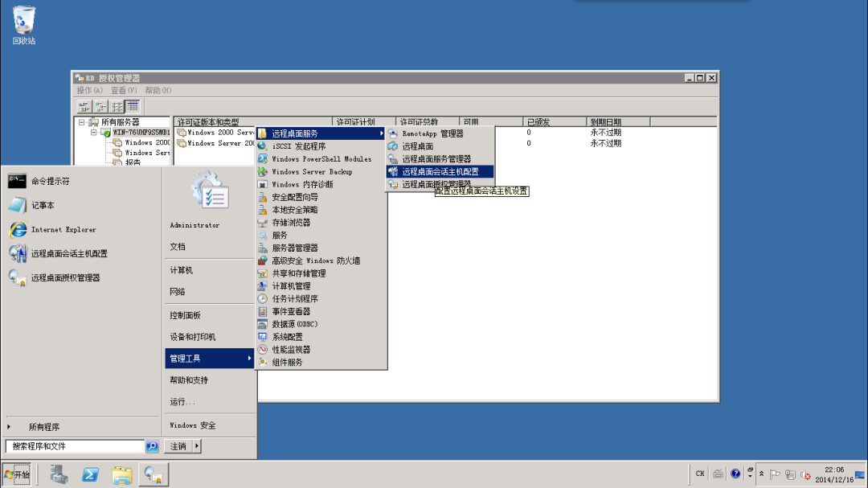Open Action Center flag in system tray
The width and height of the screenshot is (868, 488).
(x=775, y=474)
